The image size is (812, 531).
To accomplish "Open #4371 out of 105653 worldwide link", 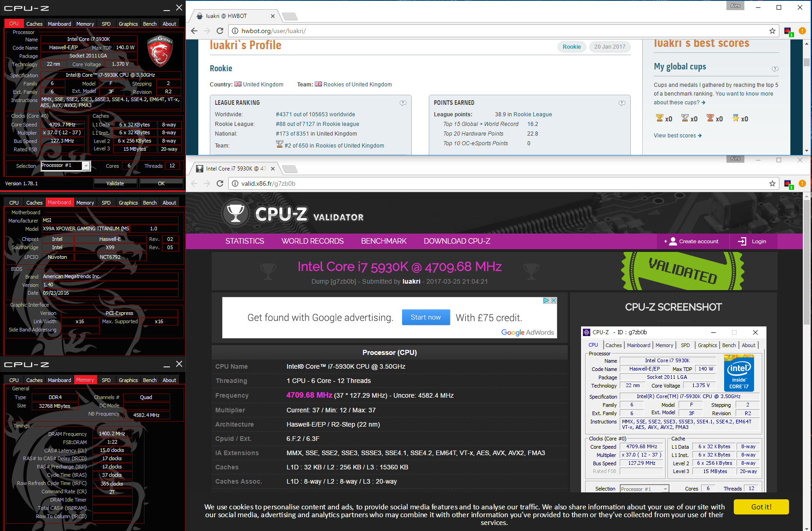I will pyautogui.click(x=315, y=114).
